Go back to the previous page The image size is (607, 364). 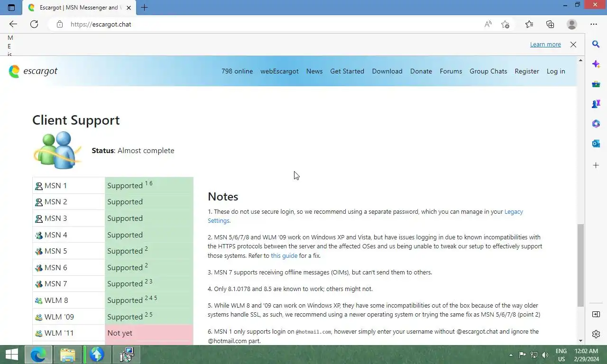13,24
